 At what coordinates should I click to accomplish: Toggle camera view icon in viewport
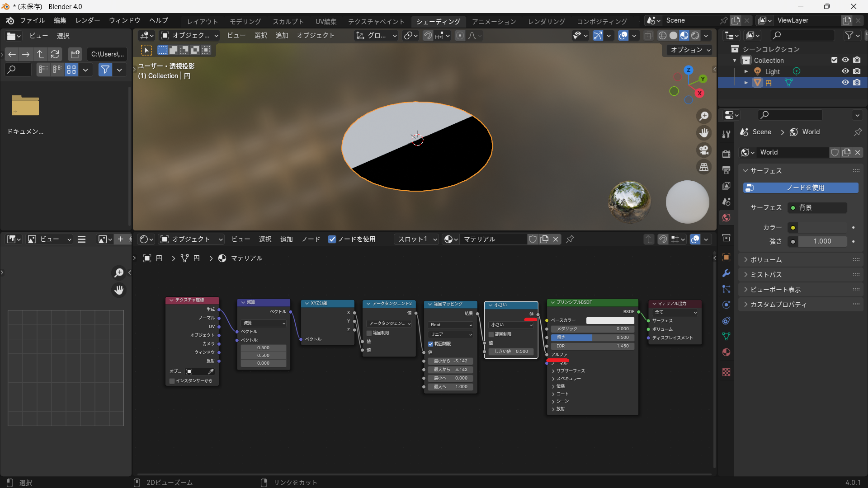704,150
